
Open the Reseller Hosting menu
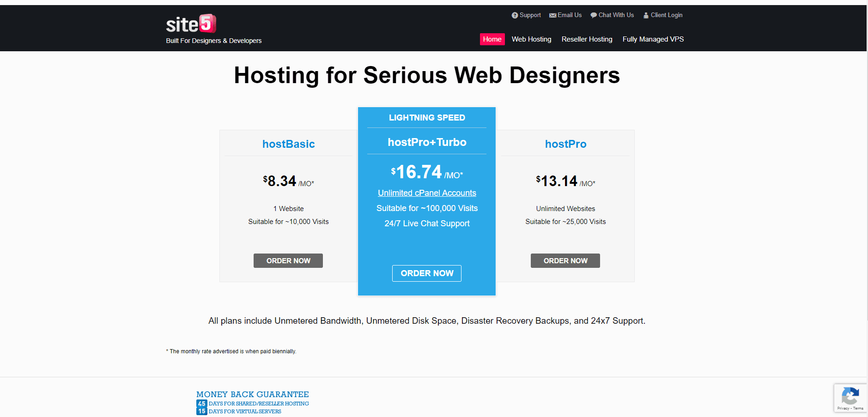tap(587, 39)
